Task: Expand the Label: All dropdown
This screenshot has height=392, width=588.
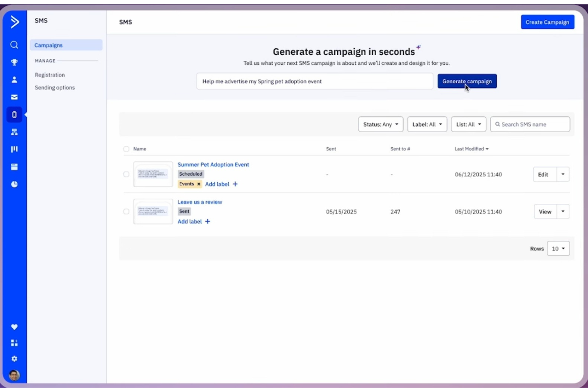Action: 427,124
